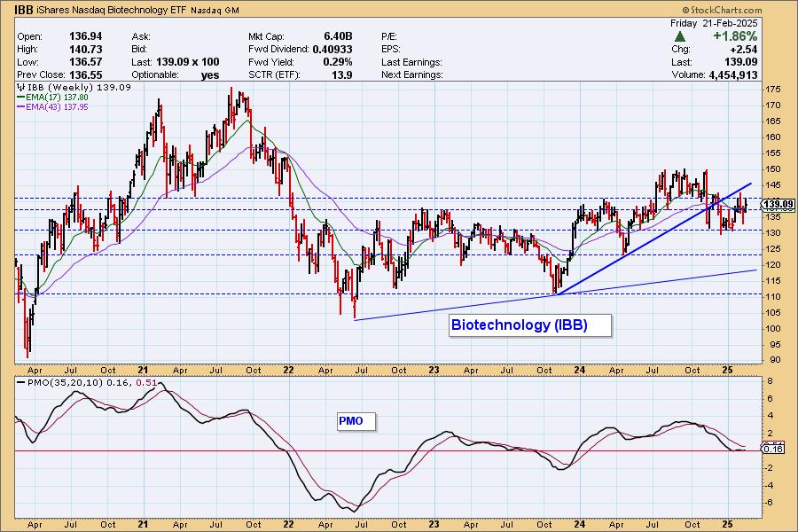The width and height of the screenshot is (798, 532).
Task: Click the Open value 136.94
Action: [85, 36]
